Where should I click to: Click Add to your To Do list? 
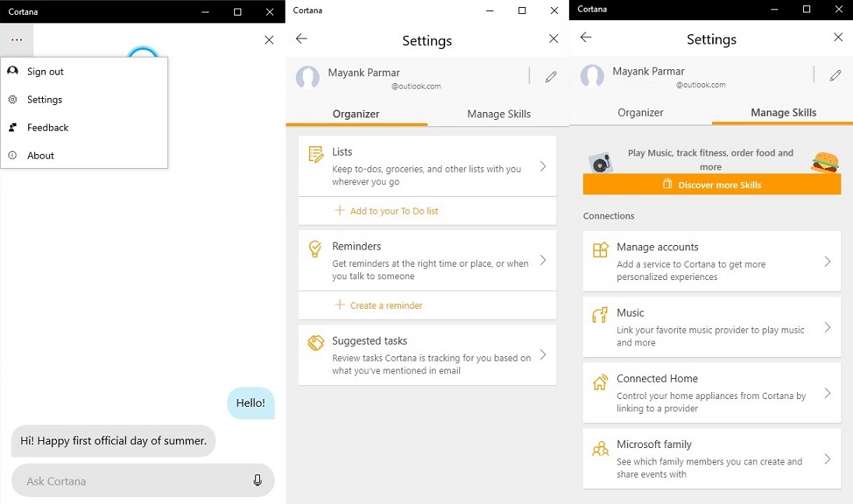click(x=394, y=211)
